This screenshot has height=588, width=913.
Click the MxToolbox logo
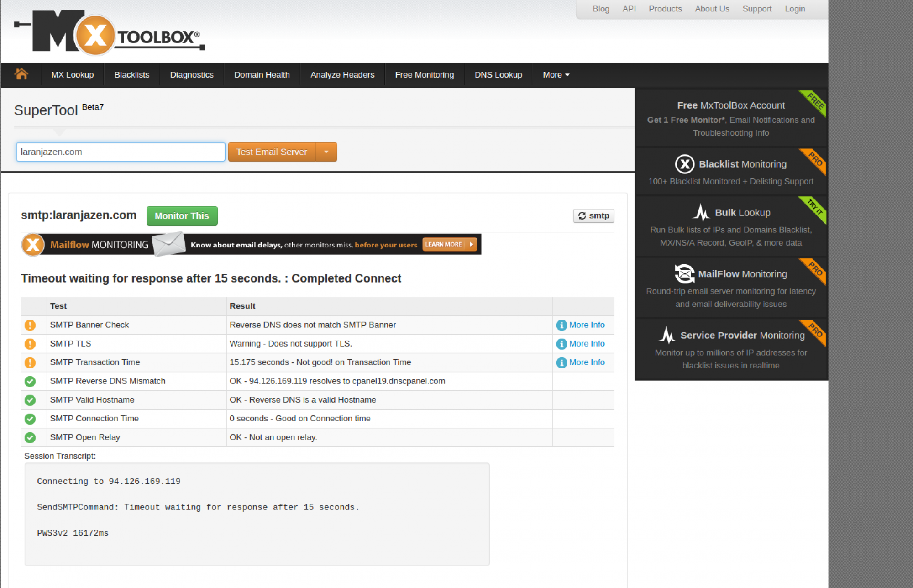[110, 33]
